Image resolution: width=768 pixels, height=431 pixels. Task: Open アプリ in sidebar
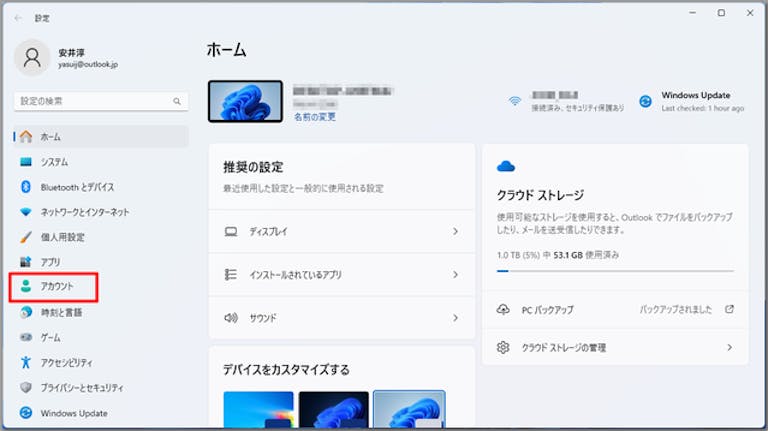(x=101, y=262)
